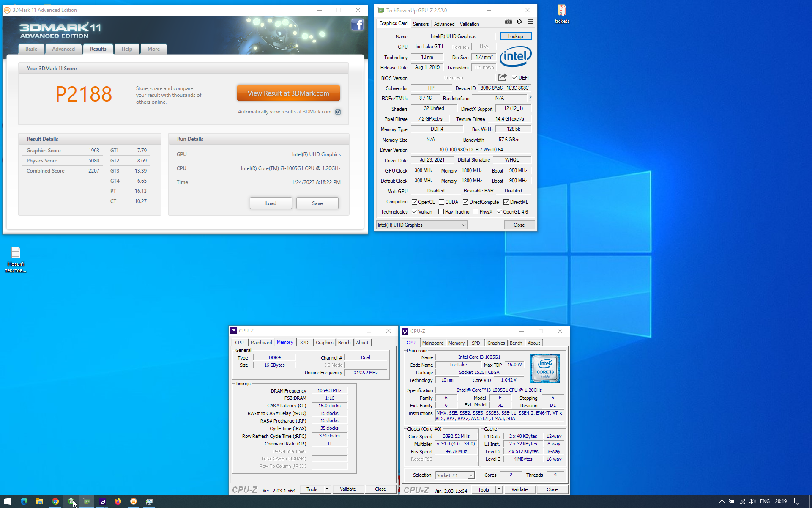Expand the Tools arrow in CPU-Z Memory window
This screenshot has width=812, height=508.
(x=327, y=489)
